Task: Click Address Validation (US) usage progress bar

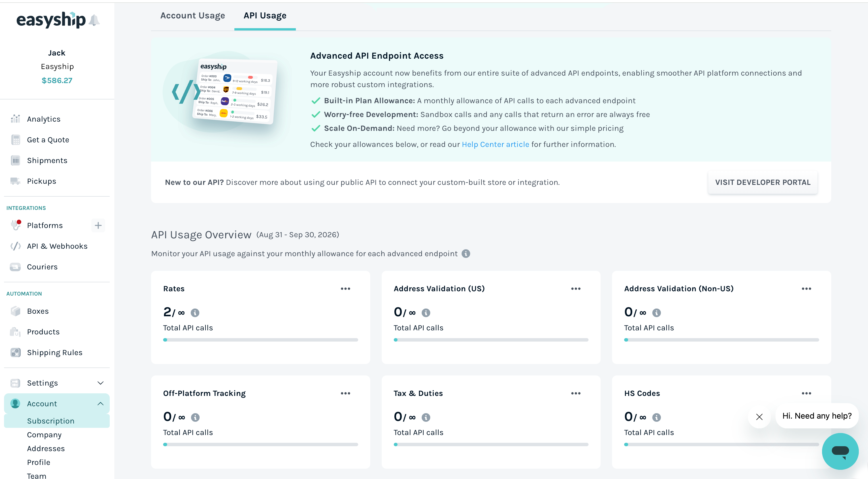Action: (x=491, y=340)
